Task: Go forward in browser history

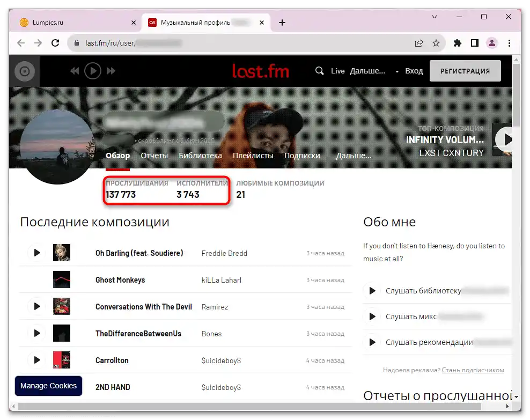Action: point(38,43)
